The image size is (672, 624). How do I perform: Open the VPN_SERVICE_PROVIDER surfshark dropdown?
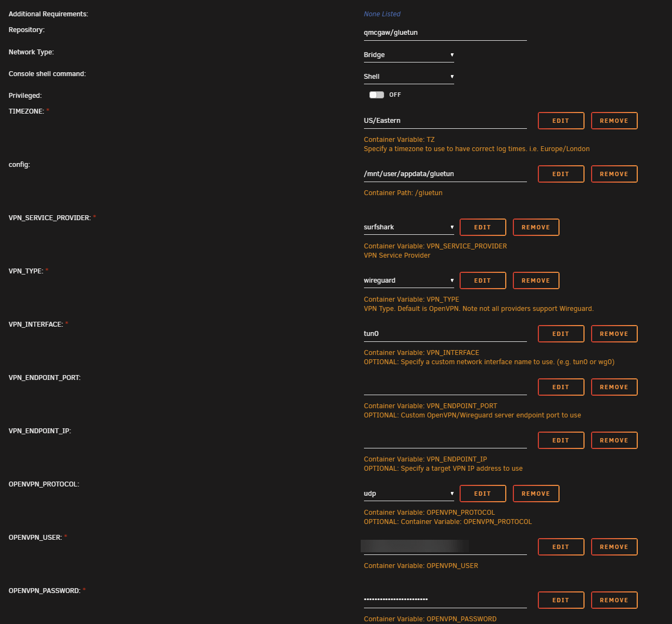pos(409,227)
